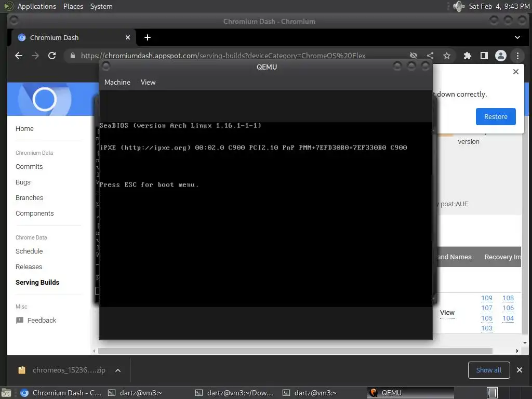The image size is (532, 399).
Task: Click the lock icon in address bar
Action: 73,56
